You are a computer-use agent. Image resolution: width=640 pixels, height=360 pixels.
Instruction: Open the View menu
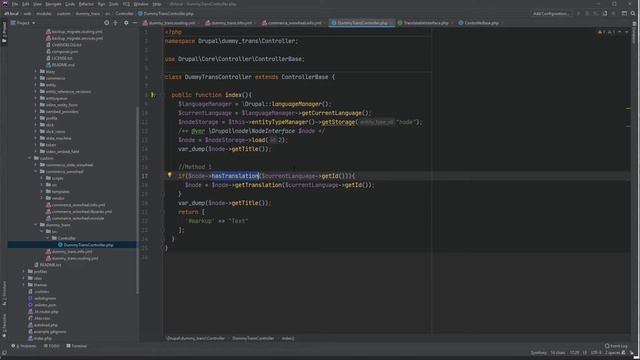coord(37,4)
